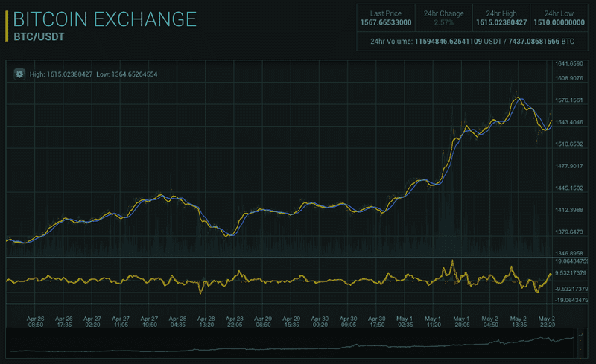Click the -9.53217379 oscillator axis label
This screenshot has width=596, height=364.
tap(571, 289)
